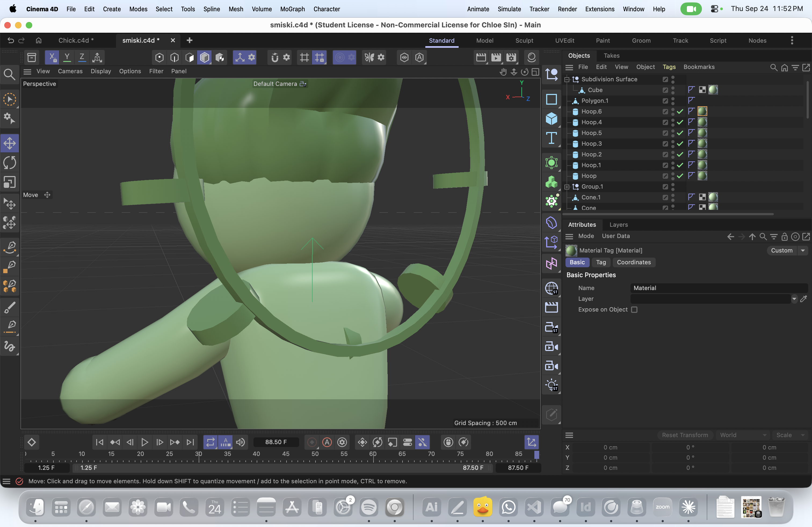Click the Hoop.6 material tag
The image size is (812, 527).
[702, 111]
